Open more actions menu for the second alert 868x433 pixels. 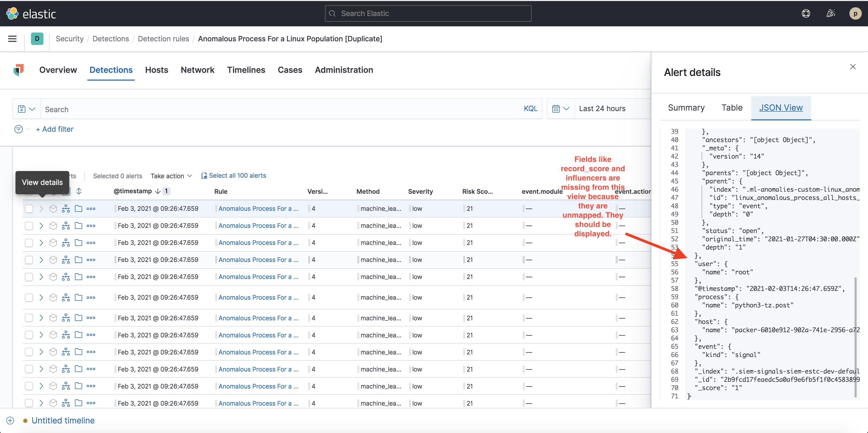(91, 226)
